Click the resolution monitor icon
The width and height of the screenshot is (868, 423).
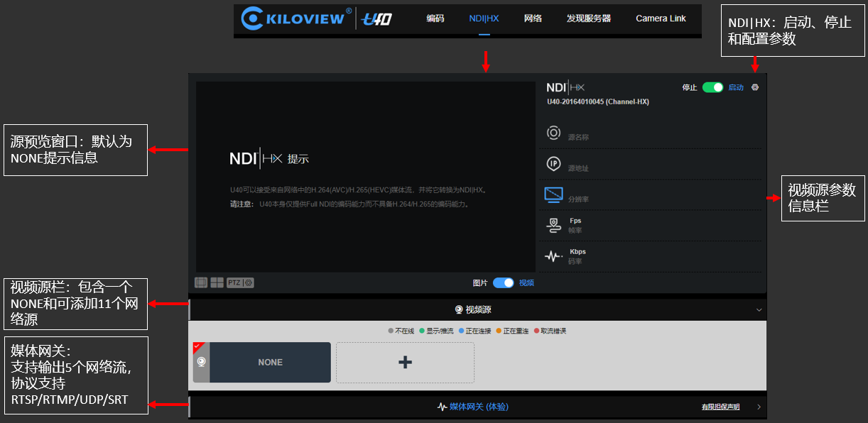(x=554, y=194)
